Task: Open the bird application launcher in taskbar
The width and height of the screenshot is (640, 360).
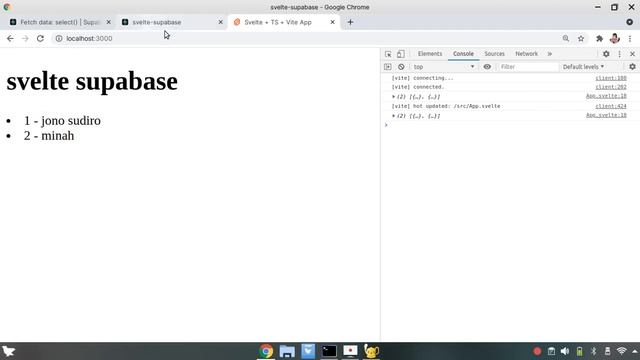Action: pos(9,351)
